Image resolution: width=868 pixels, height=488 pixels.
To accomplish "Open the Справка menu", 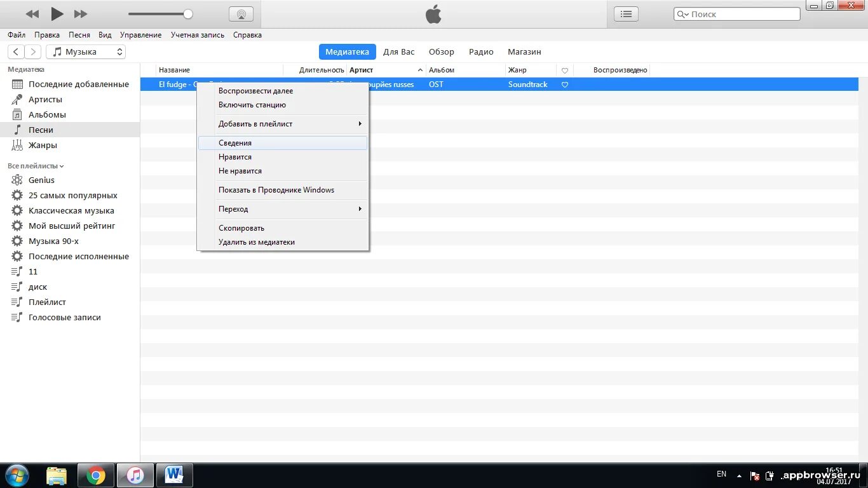I will coord(247,35).
